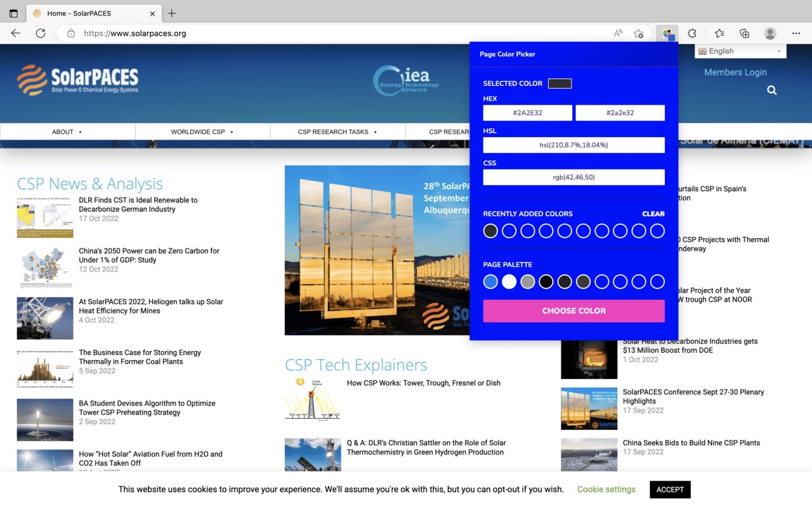Open the tab actions menu icon
812x508 pixels.
(13, 13)
